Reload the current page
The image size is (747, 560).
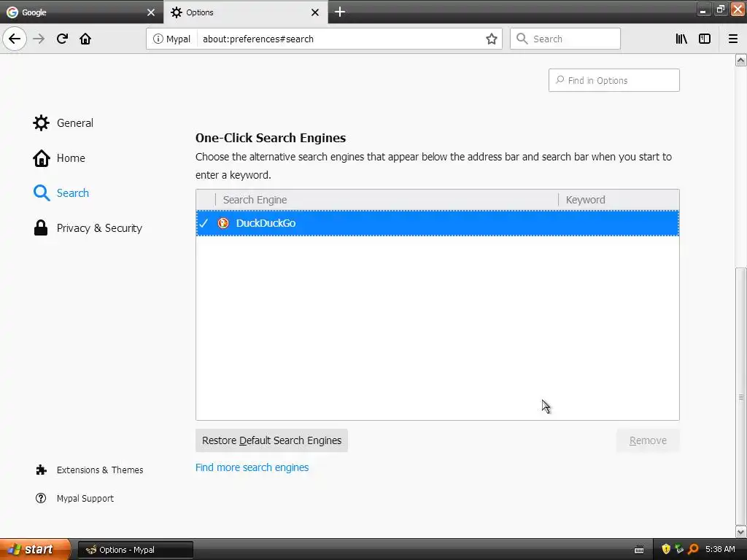click(62, 39)
